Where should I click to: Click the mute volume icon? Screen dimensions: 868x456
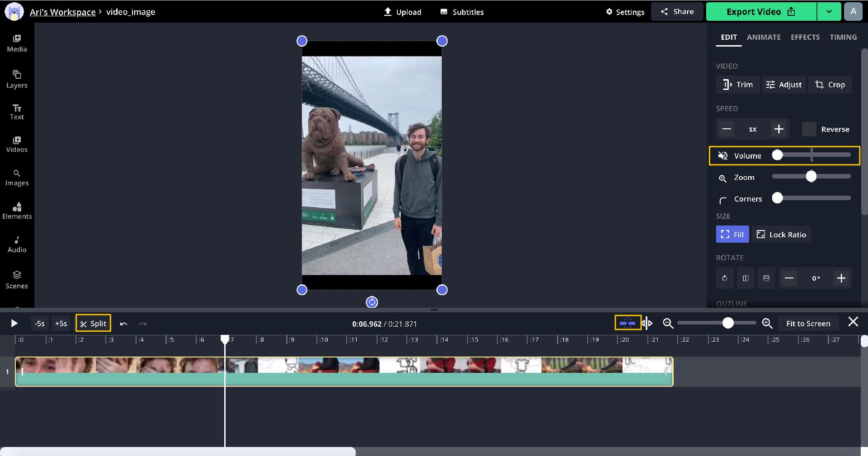click(x=723, y=156)
